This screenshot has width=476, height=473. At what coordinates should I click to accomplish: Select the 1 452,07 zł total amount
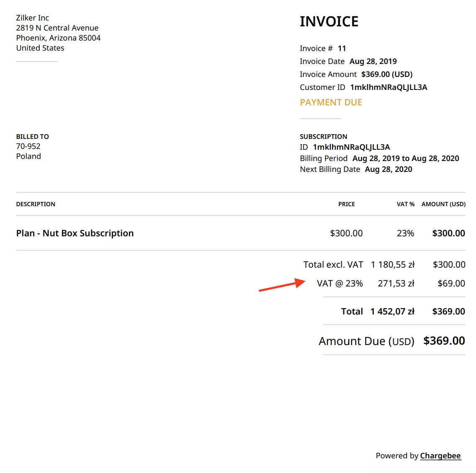392,312
